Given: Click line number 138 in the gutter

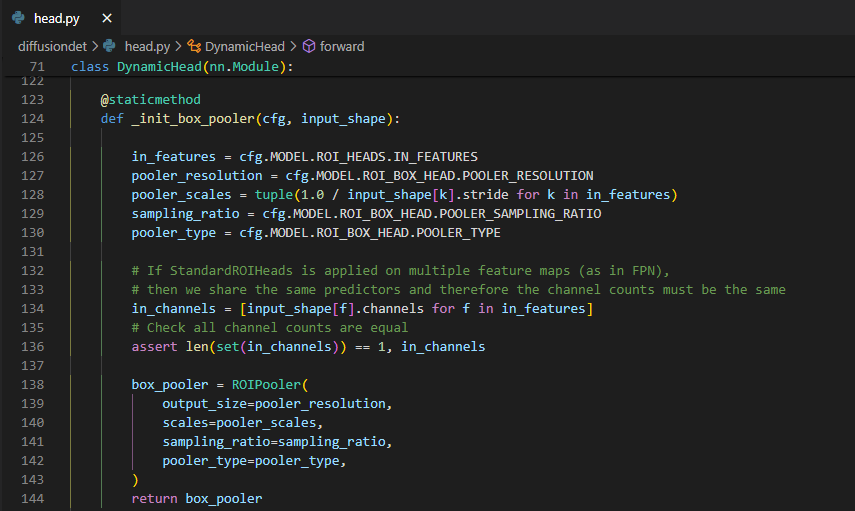Looking at the screenshot, I should [32, 384].
